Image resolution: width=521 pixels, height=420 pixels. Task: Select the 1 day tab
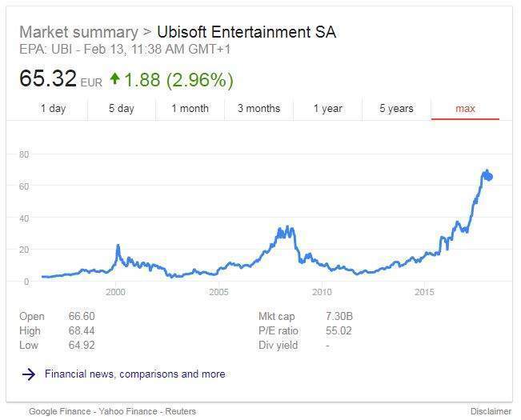53,109
